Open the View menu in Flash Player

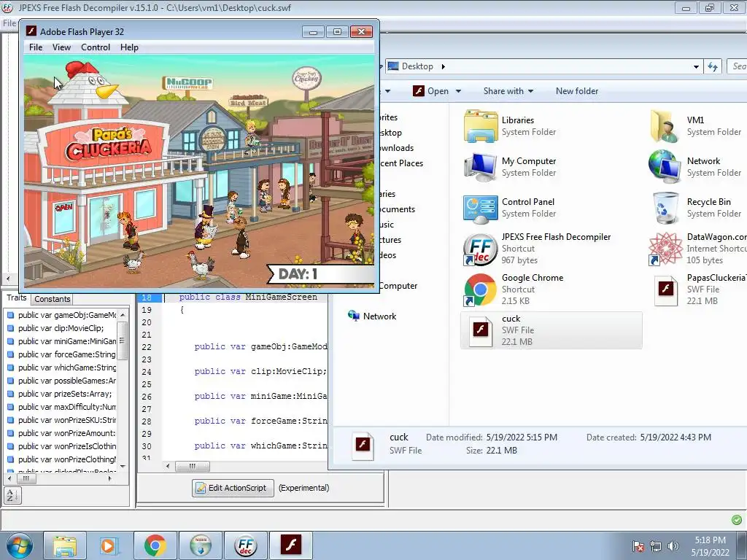61,47
